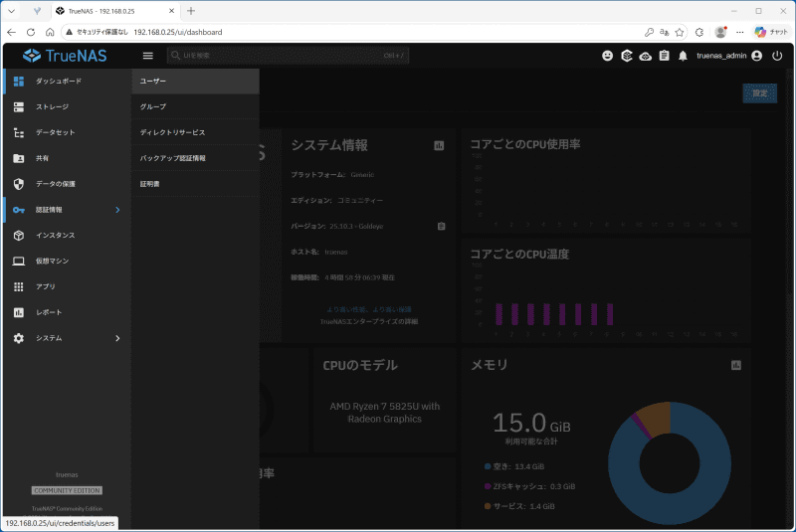796x532 pixels.
Task: Click the power button icon
Action: click(777, 56)
